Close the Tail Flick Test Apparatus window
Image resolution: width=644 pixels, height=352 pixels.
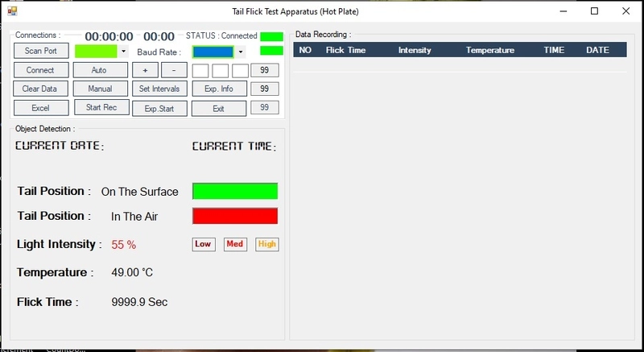tap(626, 11)
